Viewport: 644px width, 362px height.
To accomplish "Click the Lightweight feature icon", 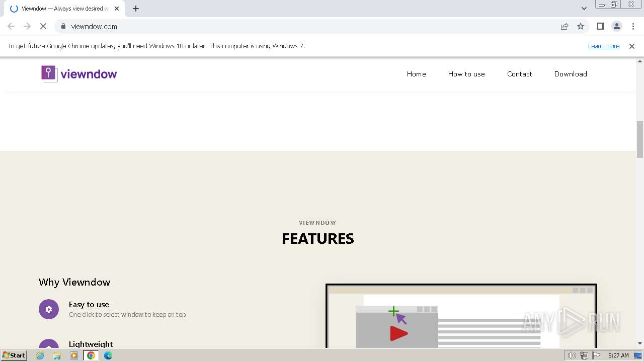I will (49, 344).
